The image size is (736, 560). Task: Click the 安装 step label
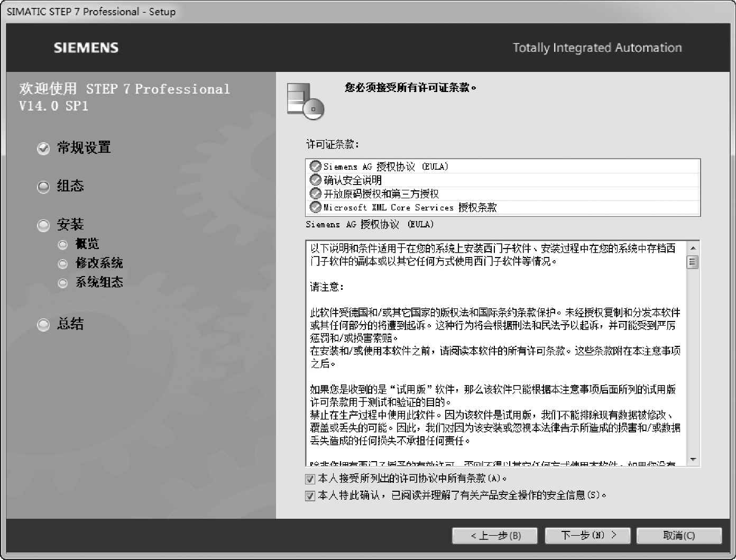click(x=70, y=225)
